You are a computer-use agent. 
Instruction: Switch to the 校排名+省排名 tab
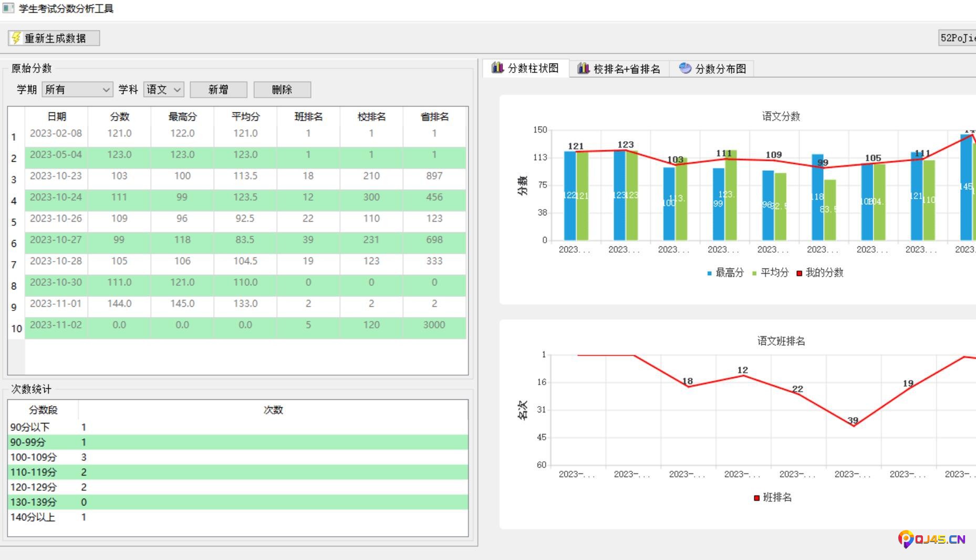point(619,69)
